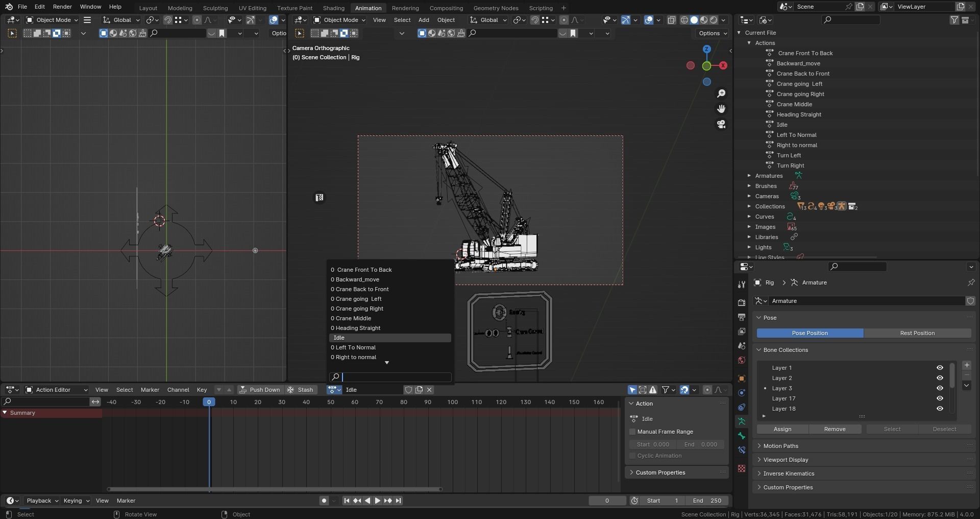Switch to the Layout workspace tab
Viewport: 980px width, 519px height.
148,8
